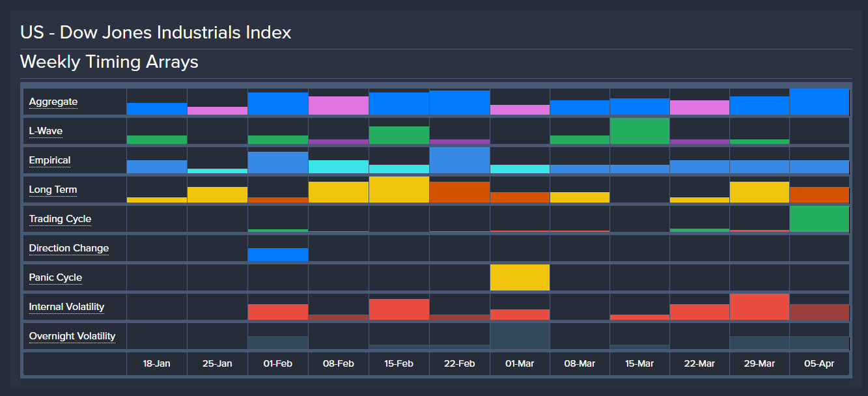This screenshot has width=868, height=396.
Task: Select the red Internal Volatility bar for 22-Mar
Action: click(x=699, y=312)
